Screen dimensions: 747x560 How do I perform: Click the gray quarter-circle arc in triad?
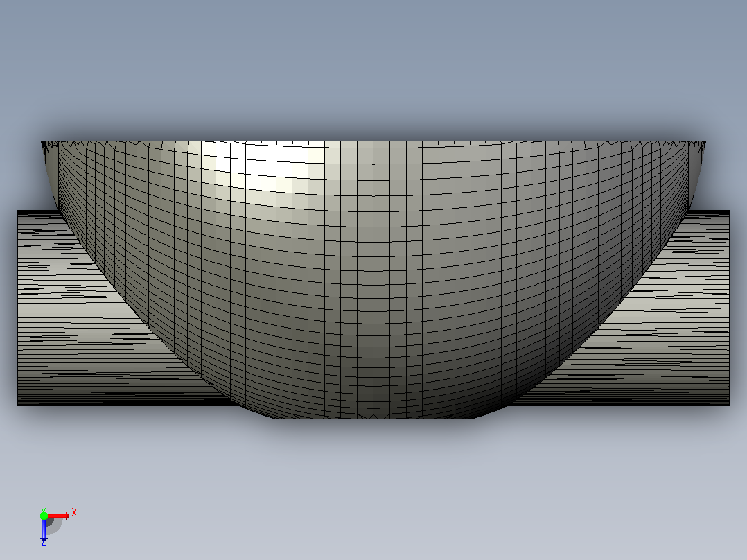click(x=55, y=526)
